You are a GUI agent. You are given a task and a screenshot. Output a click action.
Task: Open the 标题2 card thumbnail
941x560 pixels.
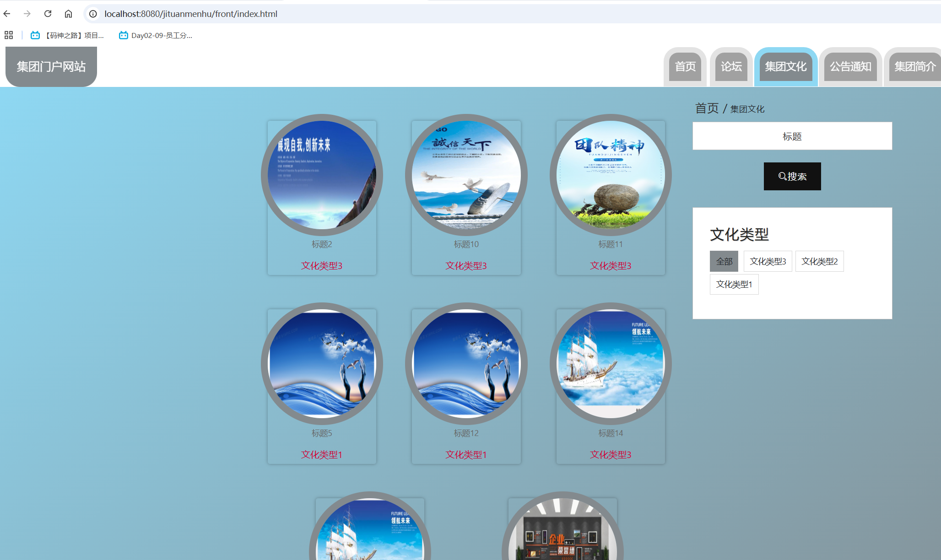click(x=322, y=175)
